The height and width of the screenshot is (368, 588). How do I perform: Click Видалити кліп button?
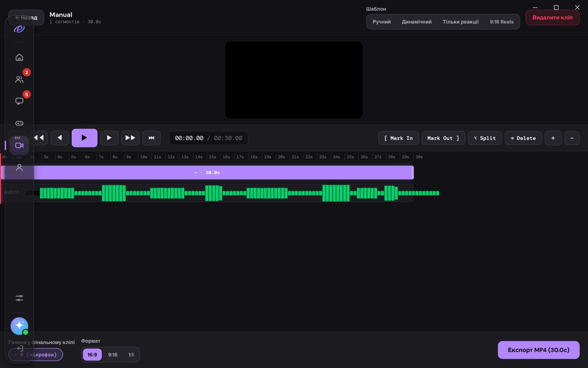point(552,18)
